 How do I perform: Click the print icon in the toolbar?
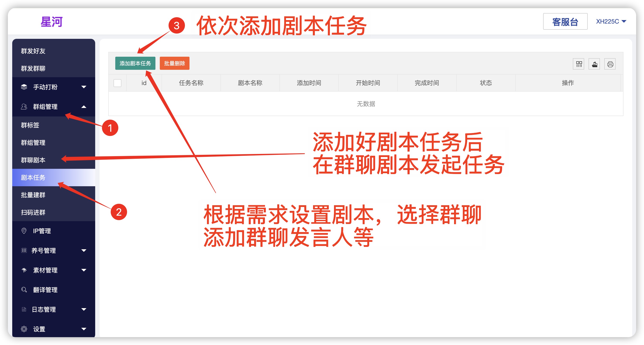[610, 64]
